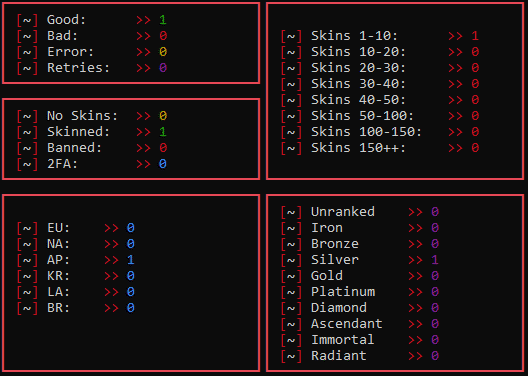Screen dimensions: 528x376
Task: Click the "Error:" label
Action: [70, 52]
